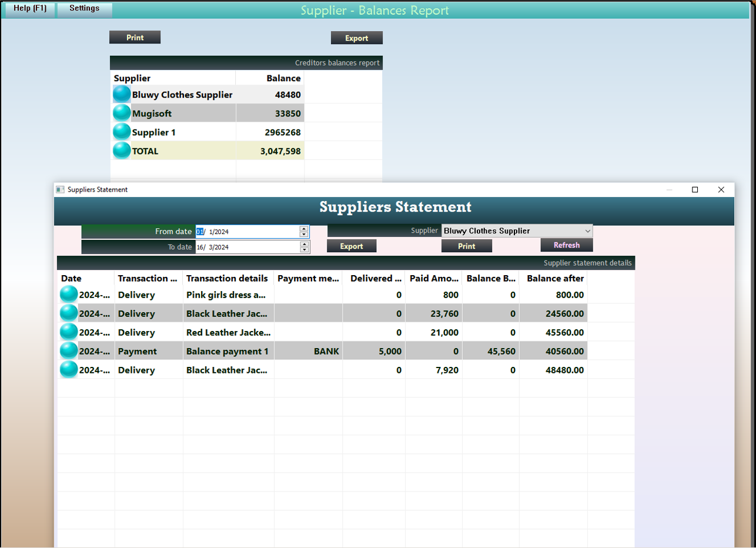Click Print in Suppliers Statement window

(466, 246)
